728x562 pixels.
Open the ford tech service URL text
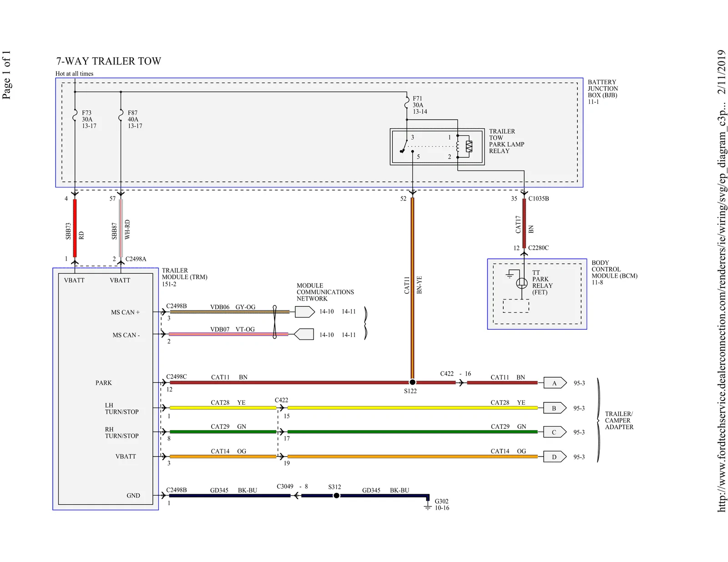click(x=722, y=309)
